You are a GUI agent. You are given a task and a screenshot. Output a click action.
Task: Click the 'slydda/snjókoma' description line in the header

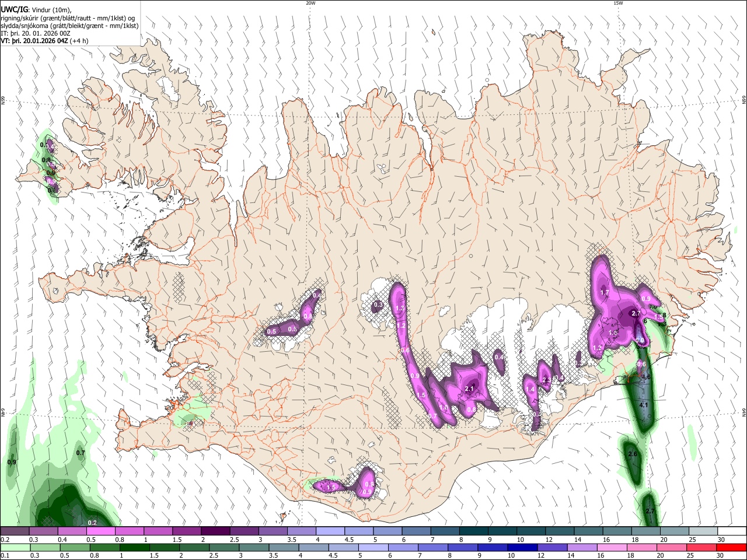click(69, 25)
